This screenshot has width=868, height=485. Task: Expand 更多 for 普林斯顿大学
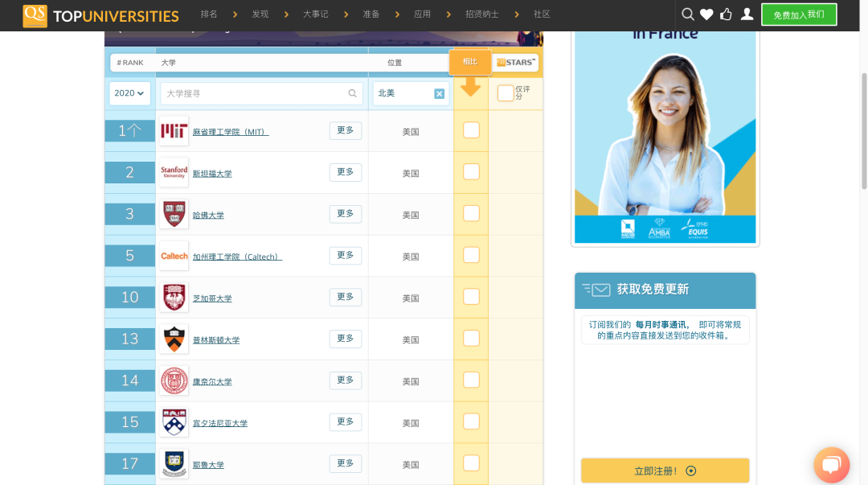pos(346,338)
